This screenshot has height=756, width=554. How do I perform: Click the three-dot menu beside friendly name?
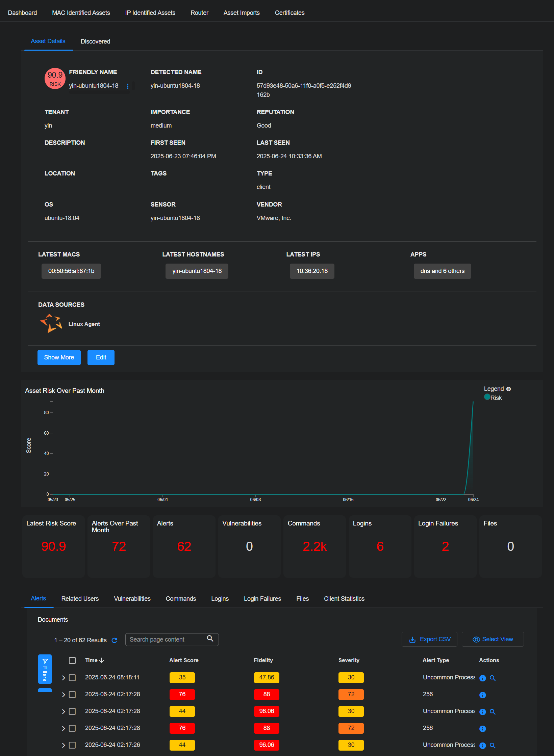pyautogui.click(x=127, y=86)
